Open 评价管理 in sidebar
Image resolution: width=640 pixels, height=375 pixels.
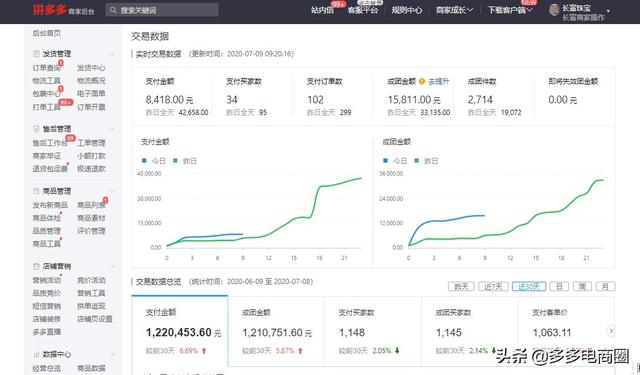pos(91,231)
